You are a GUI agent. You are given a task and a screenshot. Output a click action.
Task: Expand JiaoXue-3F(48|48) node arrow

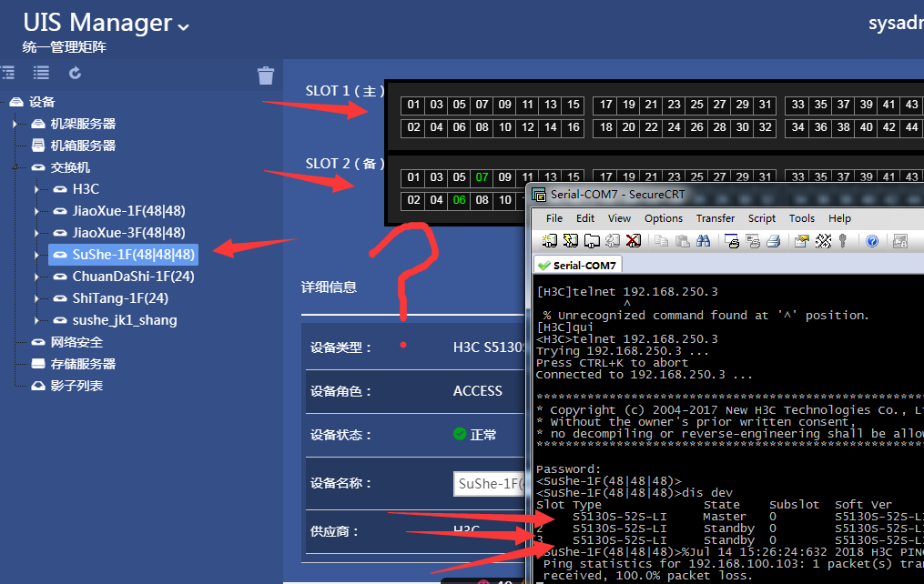[36, 233]
